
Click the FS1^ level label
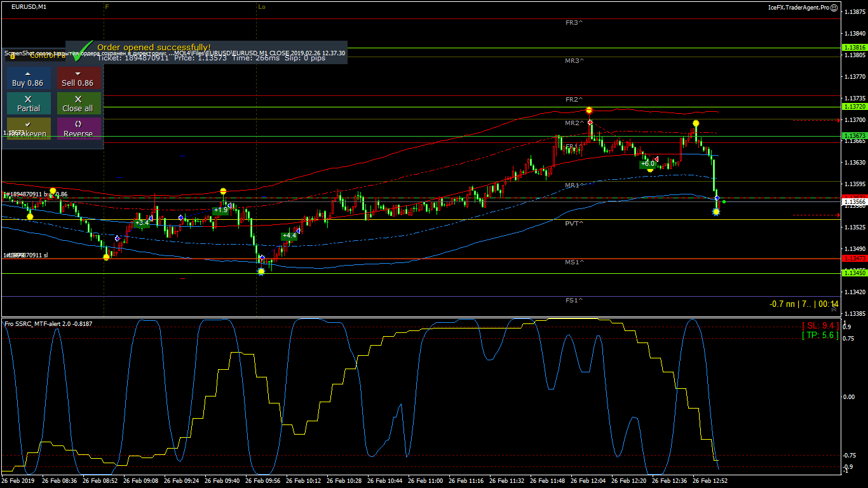(x=574, y=300)
